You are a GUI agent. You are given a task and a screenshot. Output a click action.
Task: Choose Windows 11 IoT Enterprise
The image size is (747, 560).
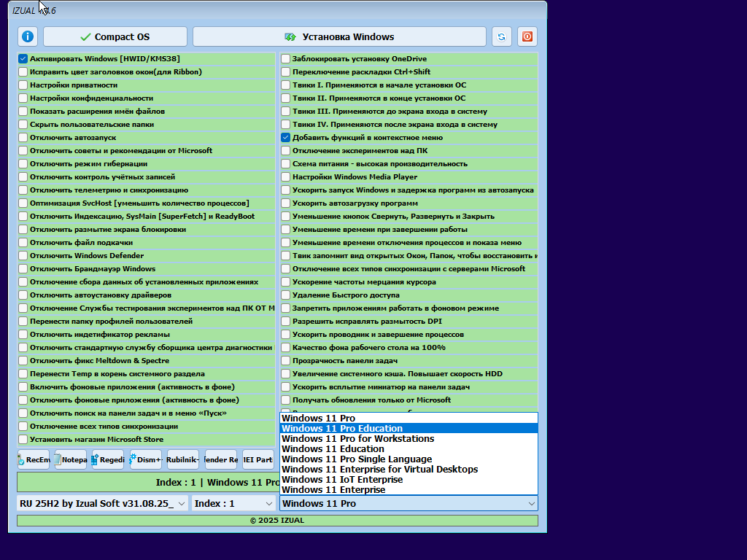[x=409, y=480]
